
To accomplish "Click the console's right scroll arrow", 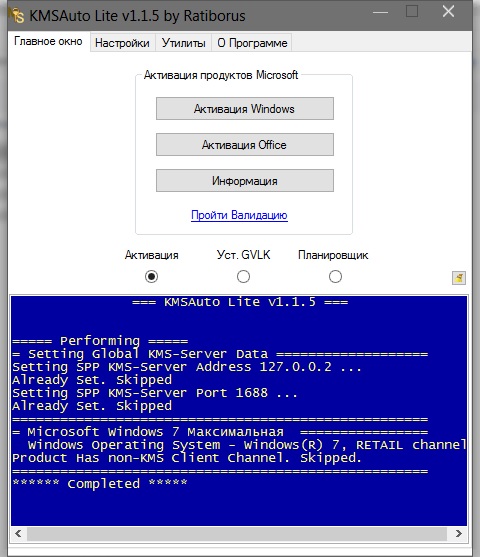I will point(459,534).
